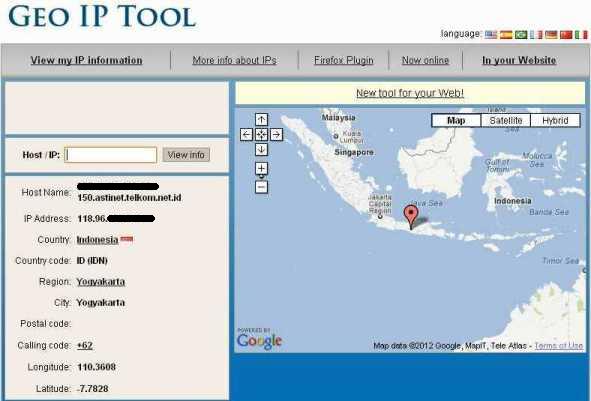Screen dimensions: 591x401
Task: Follow the Indonesia country link
Action: [97, 240]
